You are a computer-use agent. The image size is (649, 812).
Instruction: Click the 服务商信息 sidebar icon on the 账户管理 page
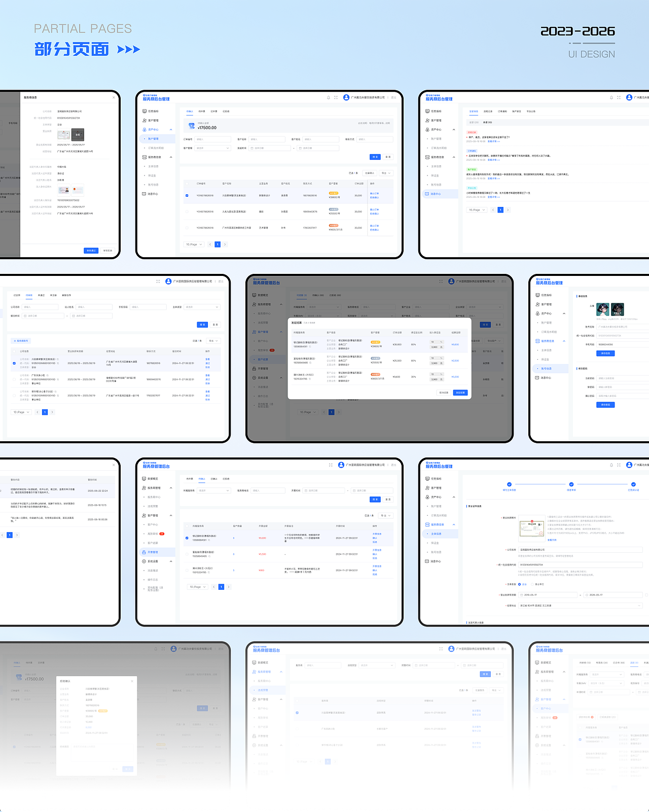click(x=144, y=157)
